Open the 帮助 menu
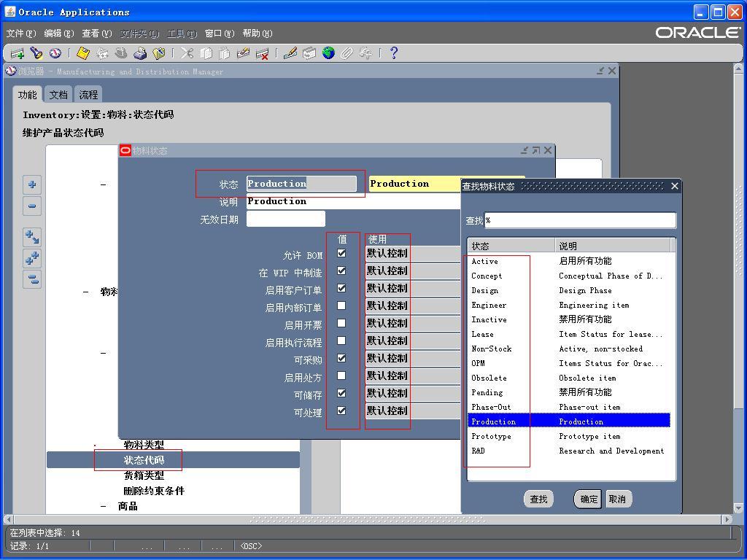Screen dimensions: 747x560 (x=258, y=34)
